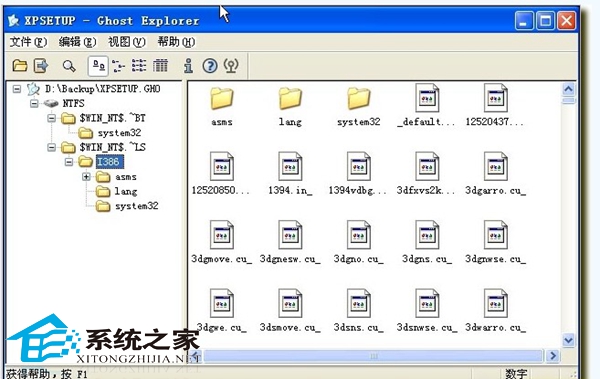Collapse the D:\Backup\XPSETUP.GHO root node
This screenshot has width=600, height=379.
pos(16,89)
